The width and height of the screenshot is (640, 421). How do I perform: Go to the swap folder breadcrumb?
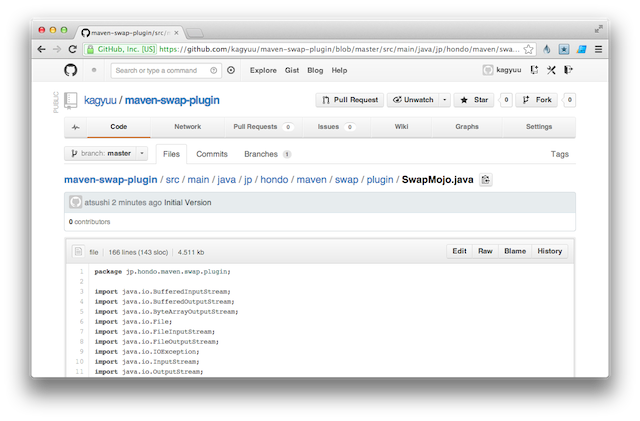point(346,180)
